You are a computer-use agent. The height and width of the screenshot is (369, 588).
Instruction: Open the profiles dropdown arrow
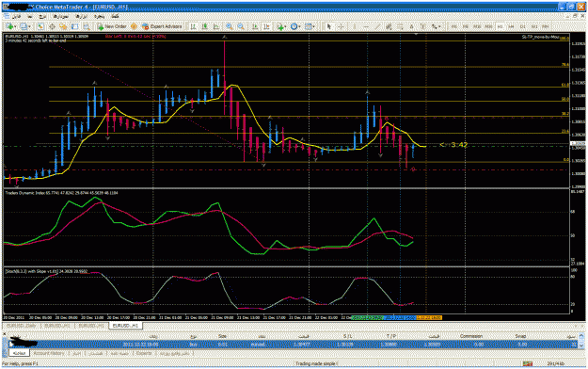tap(29, 26)
